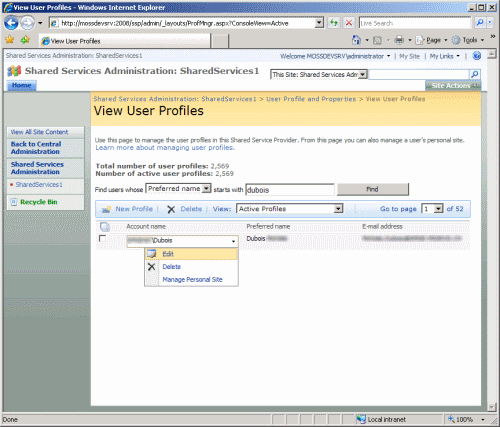500x427 pixels.
Task: Click the SharePoint help icon
Action: pos(477,56)
